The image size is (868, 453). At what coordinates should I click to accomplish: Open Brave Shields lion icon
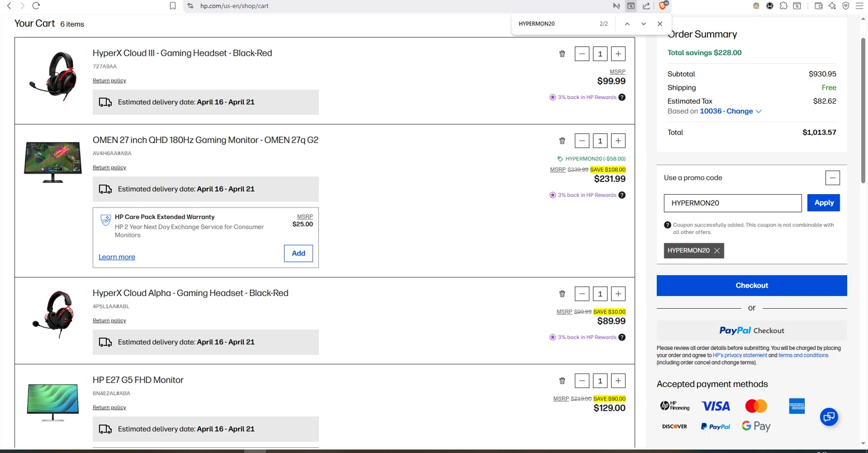tap(663, 6)
